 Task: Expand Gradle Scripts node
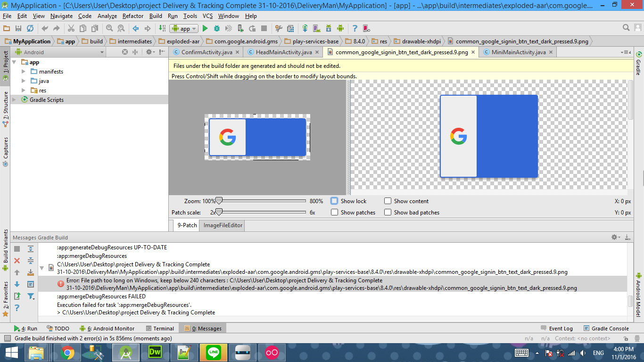(14, 100)
